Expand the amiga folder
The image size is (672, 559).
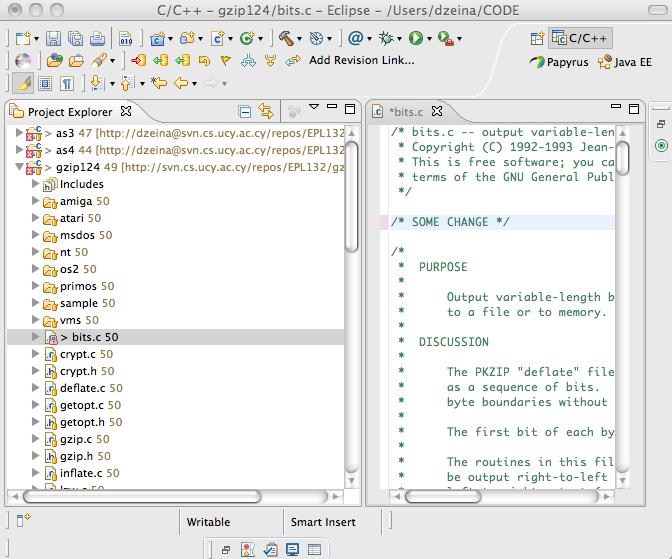36,201
